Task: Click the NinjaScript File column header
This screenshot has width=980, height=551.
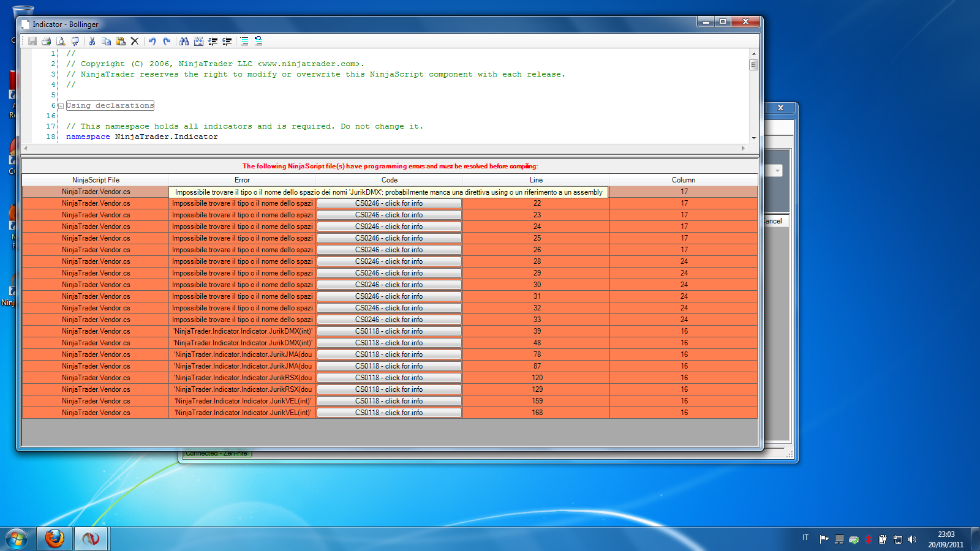Action: (x=96, y=180)
